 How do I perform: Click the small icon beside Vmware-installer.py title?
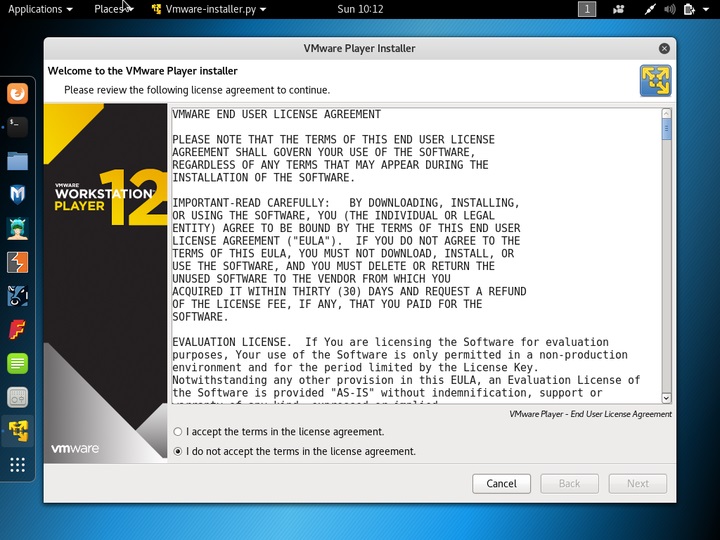coord(157,9)
